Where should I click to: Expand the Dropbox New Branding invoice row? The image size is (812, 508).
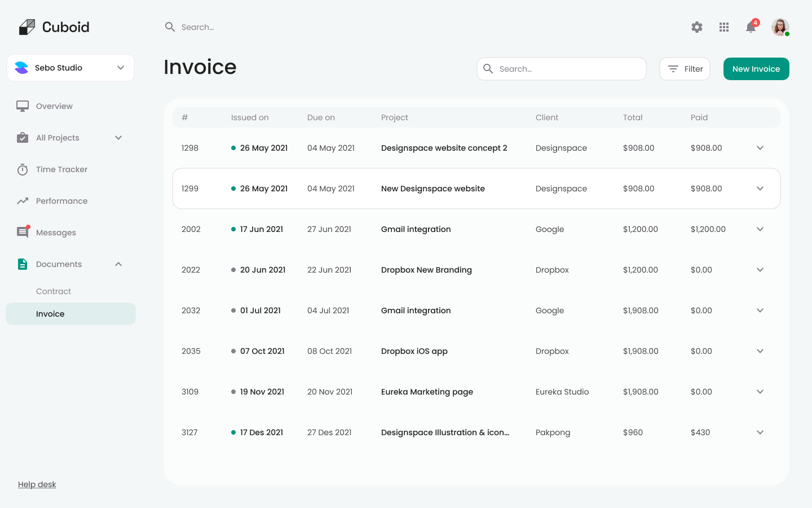[760, 270]
